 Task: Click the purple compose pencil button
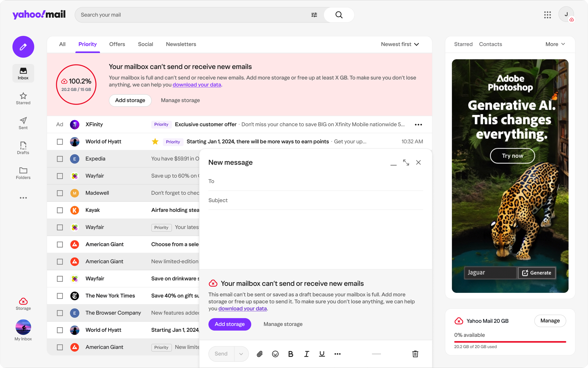(x=23, y=47)
